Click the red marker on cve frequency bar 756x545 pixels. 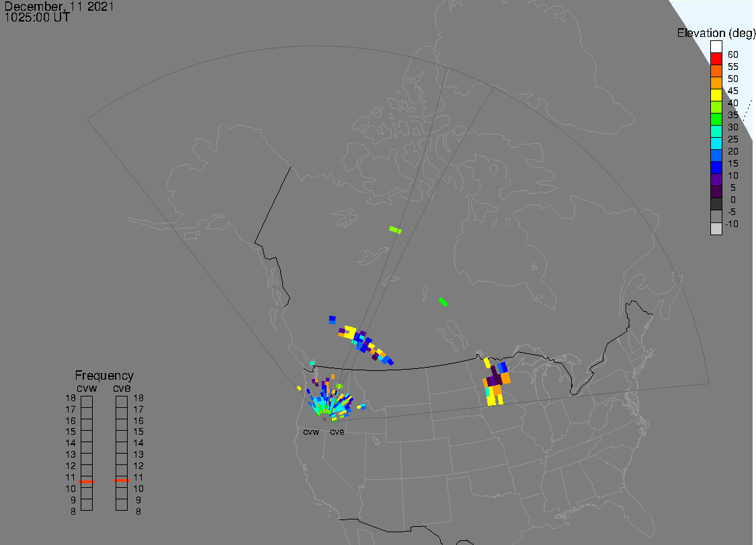coord(122,480)
